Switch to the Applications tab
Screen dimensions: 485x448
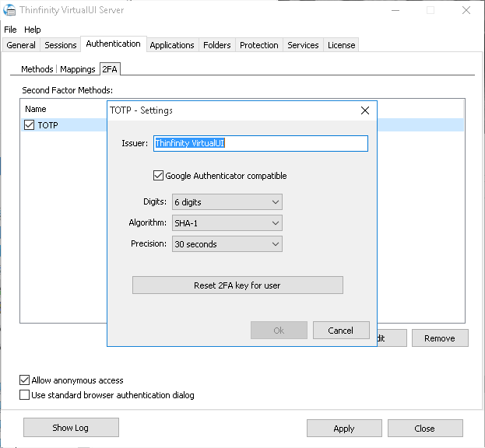coord(171,45)
